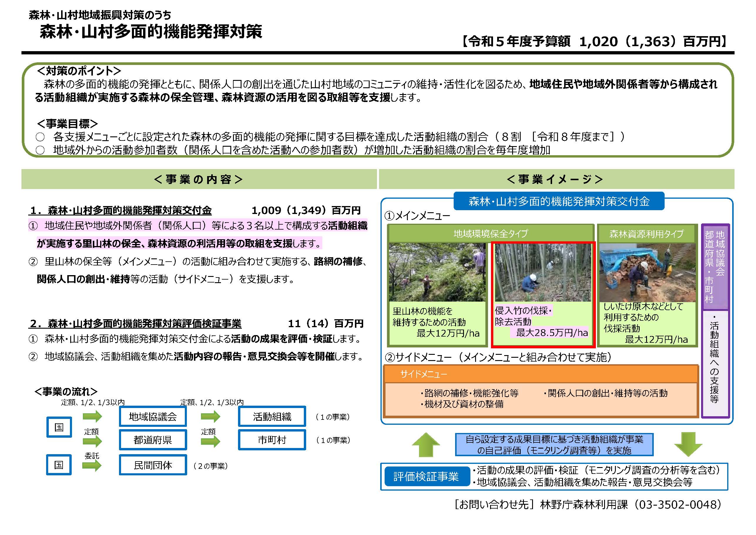Click the 活動組織 flow box

272,417
